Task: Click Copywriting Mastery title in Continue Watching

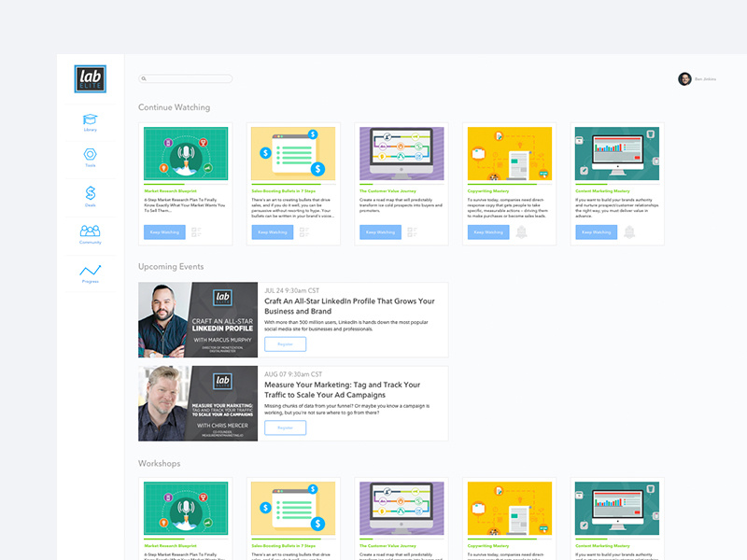Action: click(488, 191)
